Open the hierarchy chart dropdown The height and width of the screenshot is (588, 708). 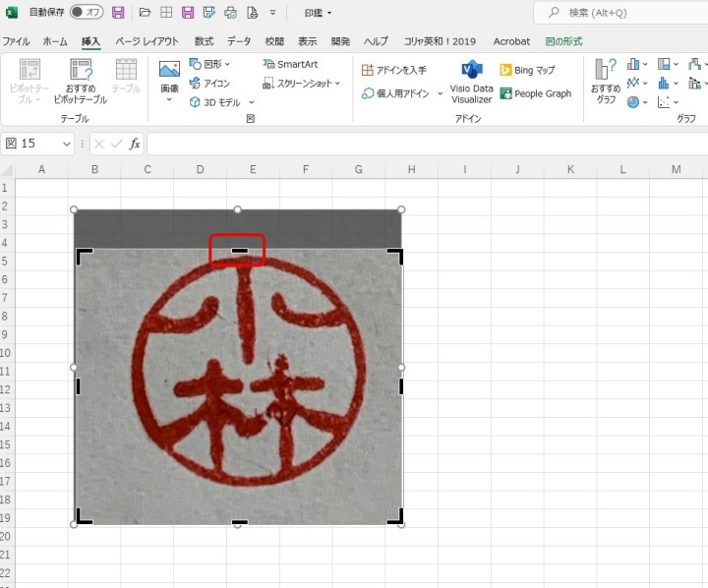668,64
